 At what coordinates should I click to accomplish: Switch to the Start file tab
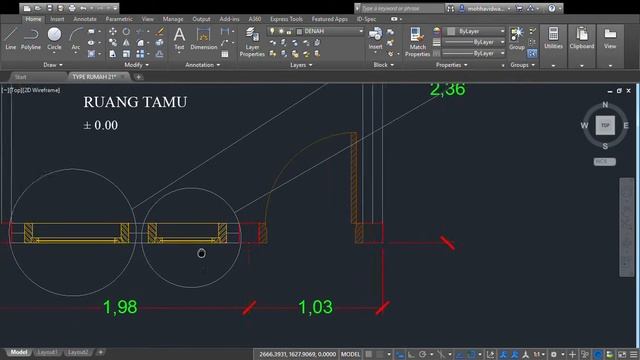click(x=20, y=77)
